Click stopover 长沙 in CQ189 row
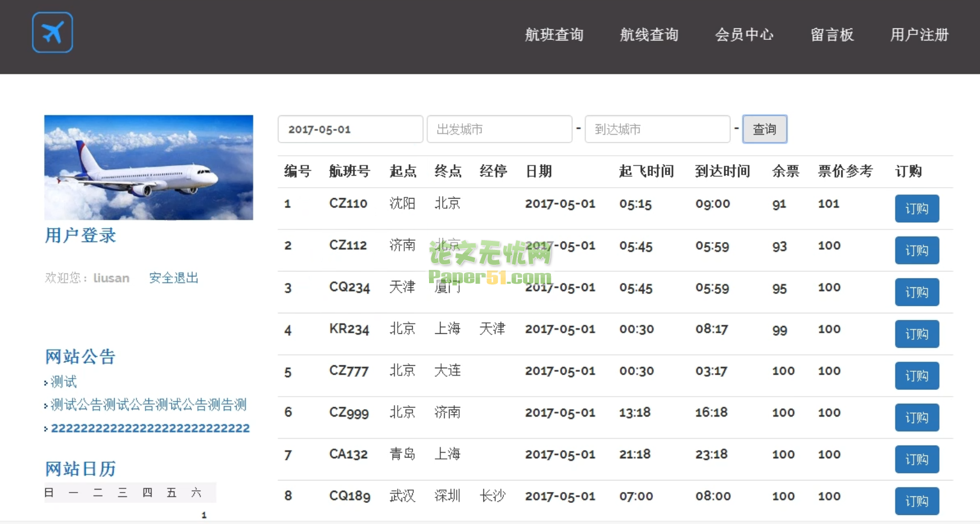980x524 pixels. point(492,496)
